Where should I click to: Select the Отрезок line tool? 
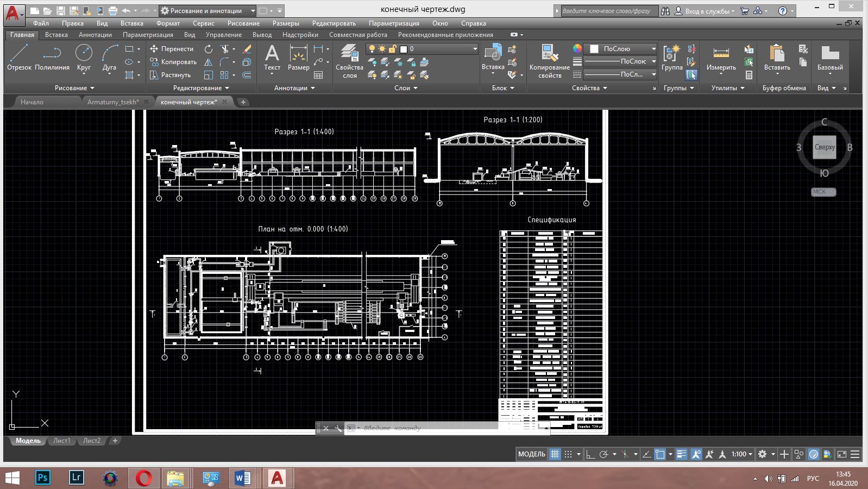pos(19,58)
